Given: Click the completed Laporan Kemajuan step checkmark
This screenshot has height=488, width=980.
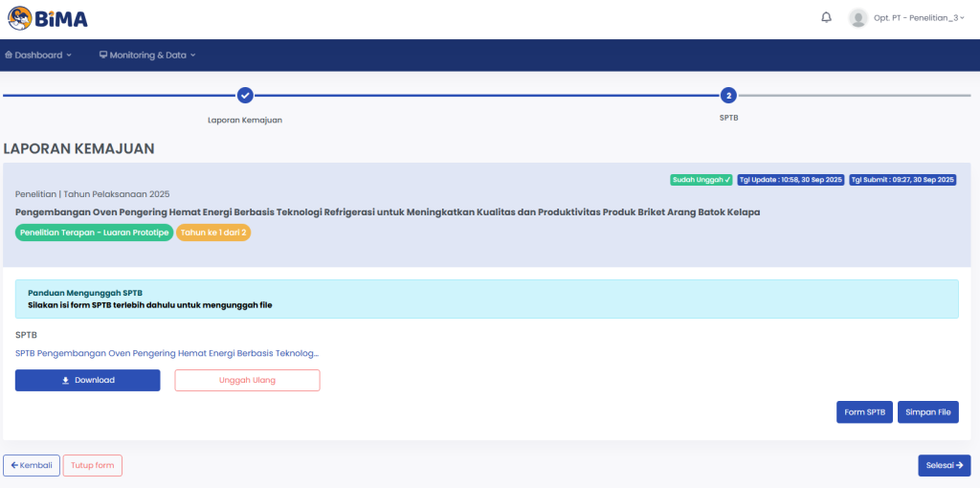Looking at the screenshot, I should point(245,95).
